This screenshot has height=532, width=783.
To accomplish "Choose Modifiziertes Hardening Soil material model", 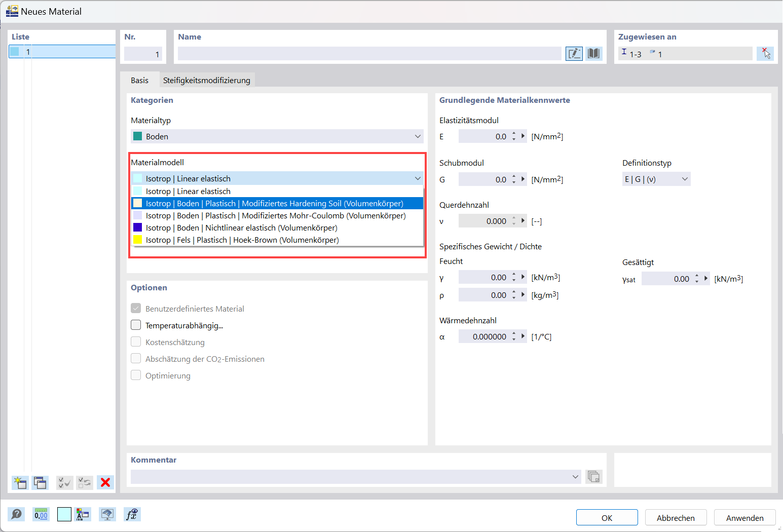I will (x=277, y=203).
